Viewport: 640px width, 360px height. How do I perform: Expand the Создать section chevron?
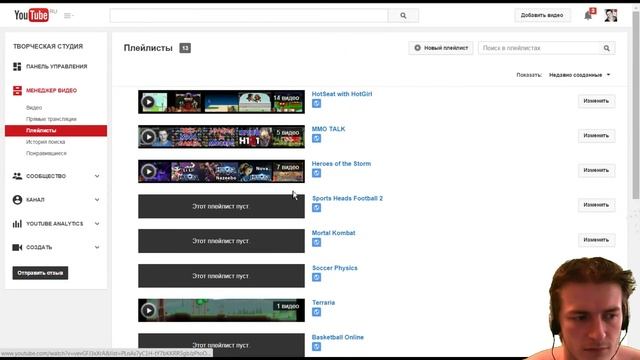[97, 247]
